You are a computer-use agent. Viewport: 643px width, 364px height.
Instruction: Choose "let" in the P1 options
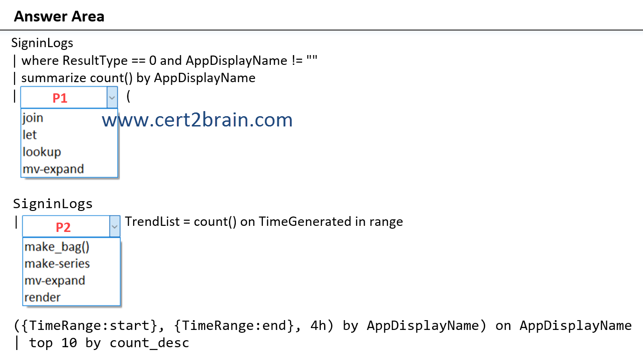29,134
